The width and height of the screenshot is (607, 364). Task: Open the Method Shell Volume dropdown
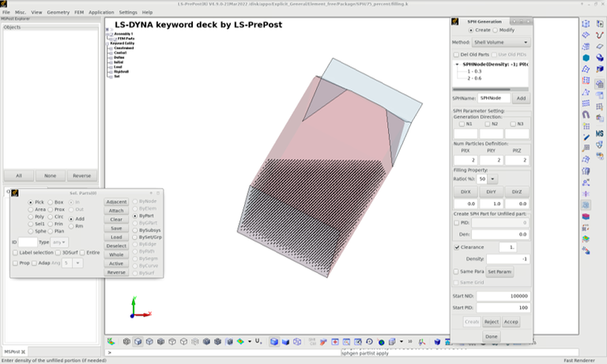(x=502, y=42)
